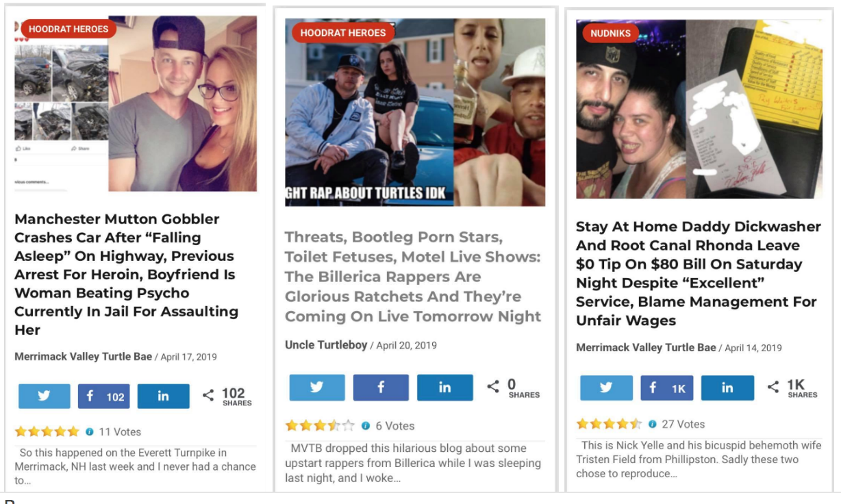Viewport: 841px width, 504px height.
Task: Open the Manchester Mutton Gobbler article headline
Action: point(127,274)
